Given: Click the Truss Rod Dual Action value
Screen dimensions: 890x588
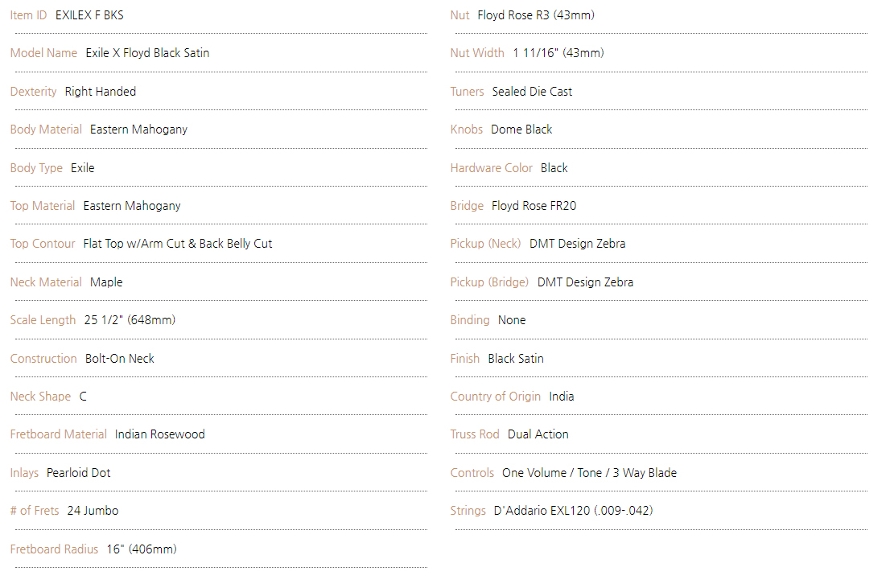Looking at the screenshot, I should (538, 434).
